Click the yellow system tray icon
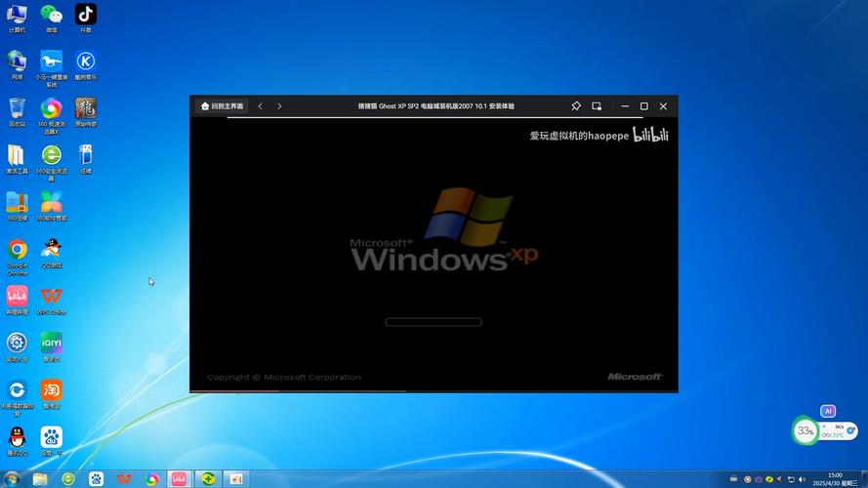Image resolution: width=868 pixels, height=488 pixels. [769, 479]
